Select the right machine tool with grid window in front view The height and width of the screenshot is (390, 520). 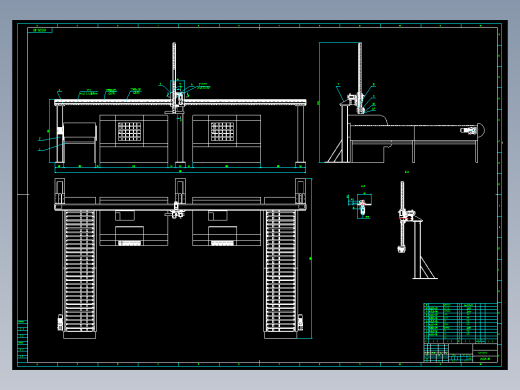pos(226,139)
